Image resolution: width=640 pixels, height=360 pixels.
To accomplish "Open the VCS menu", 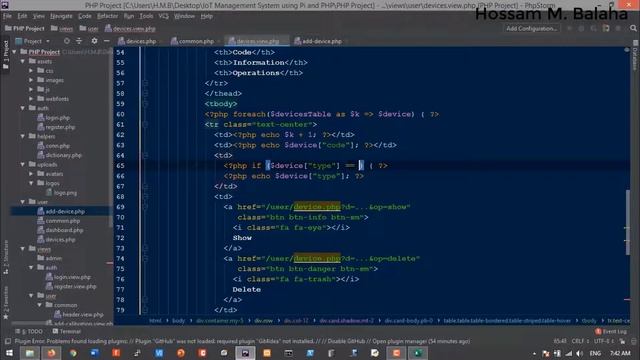I will [x=164, y=16].
